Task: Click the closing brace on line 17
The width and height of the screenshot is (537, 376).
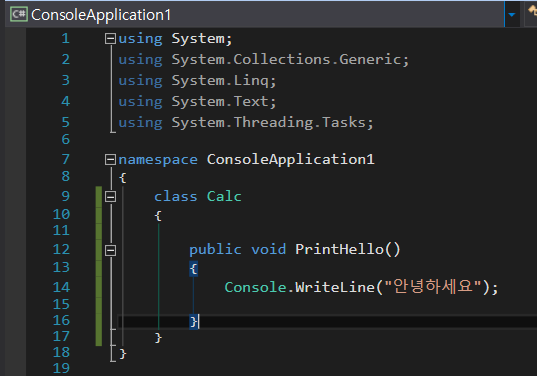Action: 158,338
